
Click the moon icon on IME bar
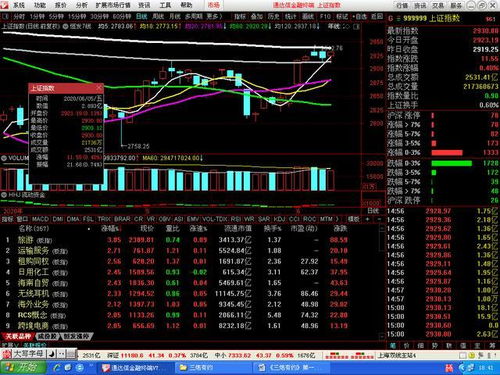(x=51, y=354)
